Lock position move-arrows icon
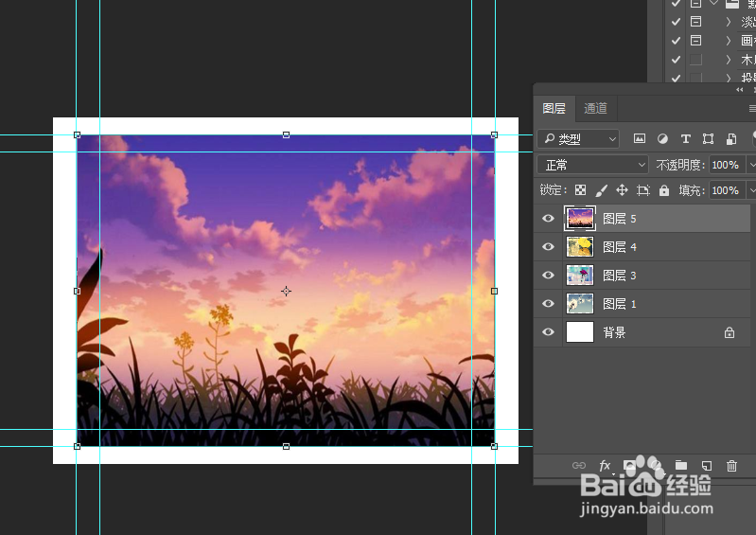 (x=622, y=190)
